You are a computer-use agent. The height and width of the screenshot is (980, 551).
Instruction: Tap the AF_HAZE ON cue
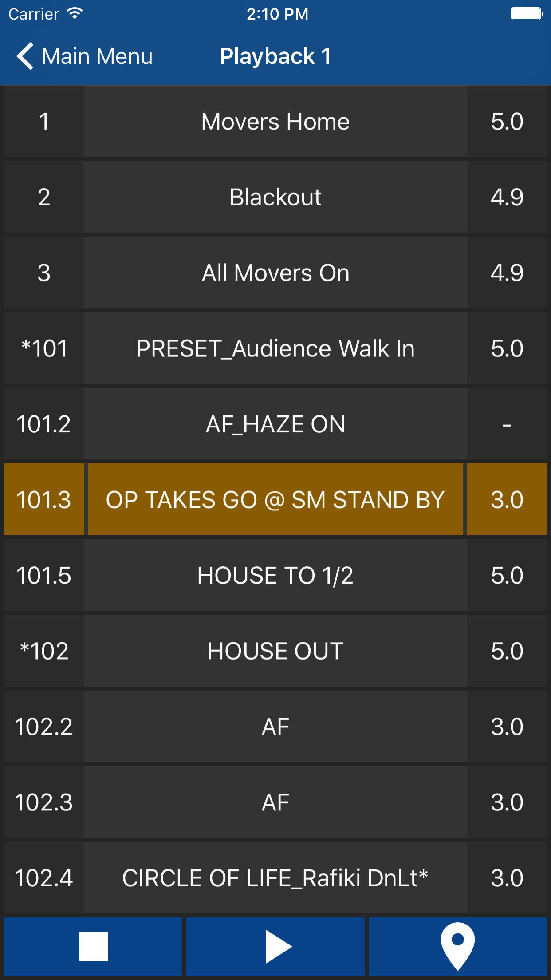(275, 424)
